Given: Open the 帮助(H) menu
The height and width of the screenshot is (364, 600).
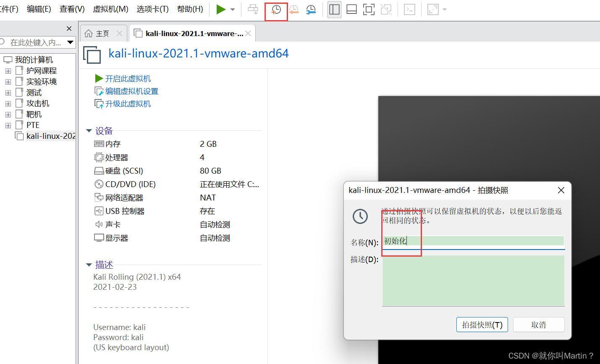Looking at the screenshot, I should tap(190, 9).
